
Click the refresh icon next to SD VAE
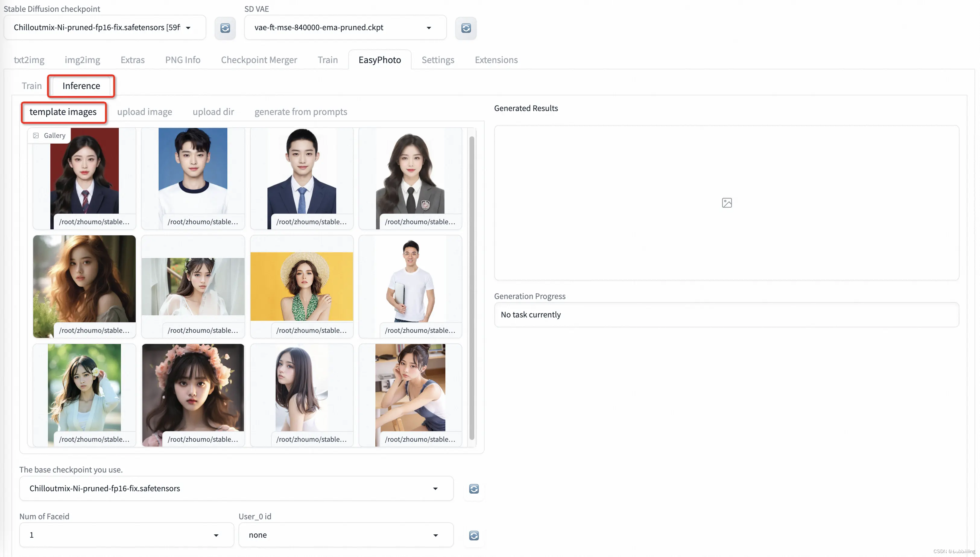point(466,28)
